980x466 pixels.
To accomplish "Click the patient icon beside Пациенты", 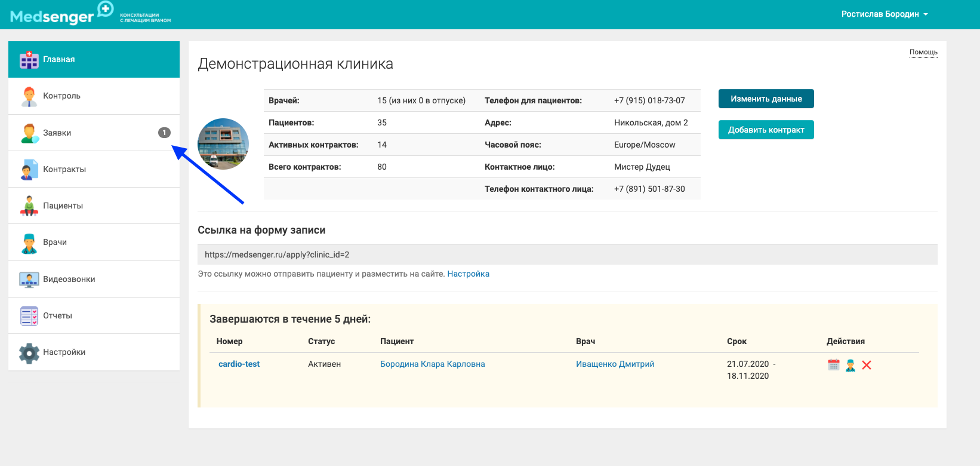I will point(29,206).
